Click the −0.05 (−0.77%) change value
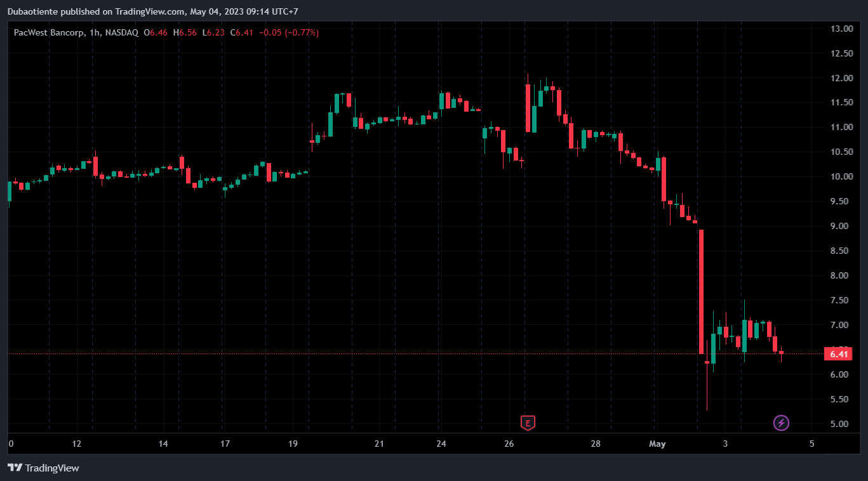 pyautogui.click(x=289, y=32)
